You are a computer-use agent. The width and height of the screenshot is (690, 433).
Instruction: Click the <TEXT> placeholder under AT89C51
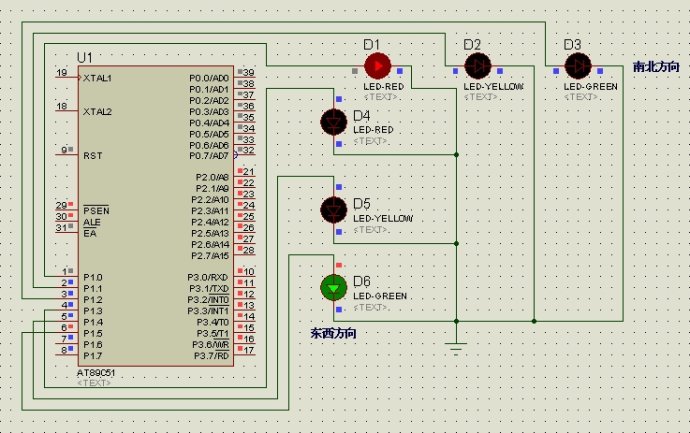94,383
